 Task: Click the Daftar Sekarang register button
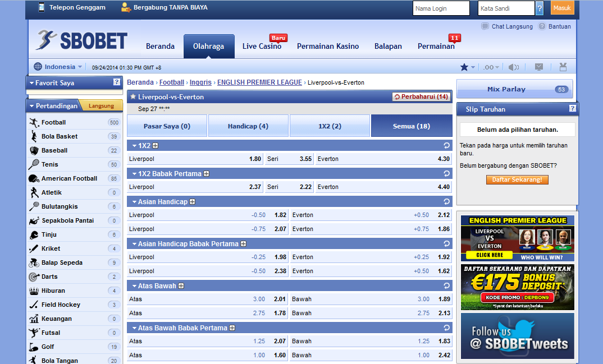pos(517,179)
